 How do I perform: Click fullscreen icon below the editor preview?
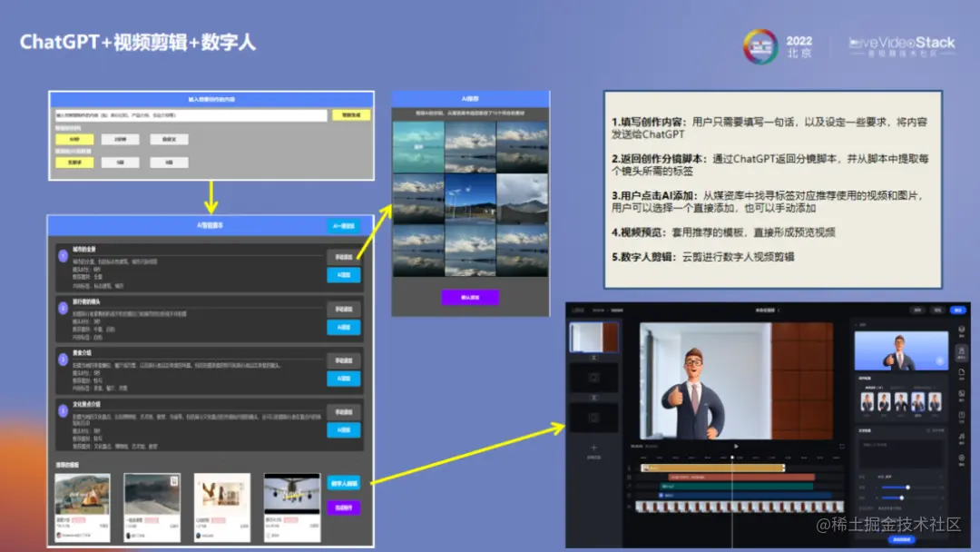(x=842, y=447)
